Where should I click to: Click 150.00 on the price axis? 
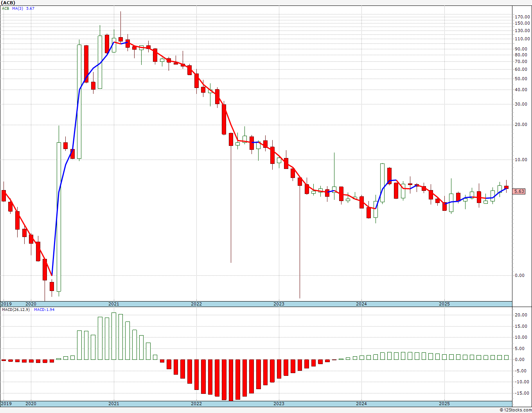pos(522,23)
